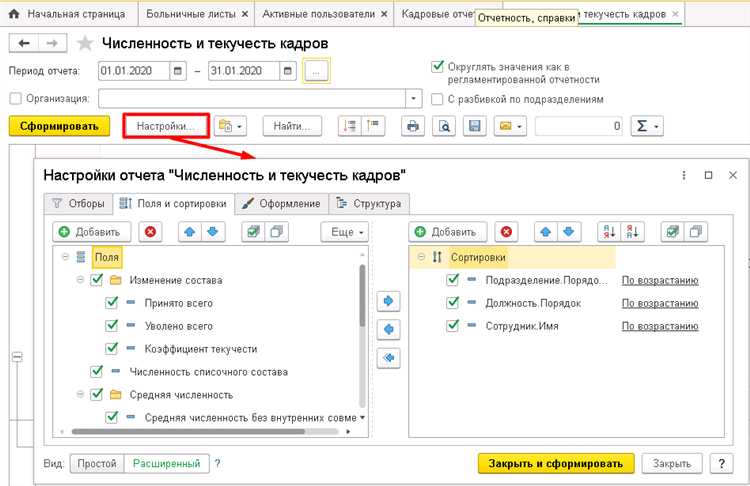Toggle round values as regulated reporting

tap(437, 66)
